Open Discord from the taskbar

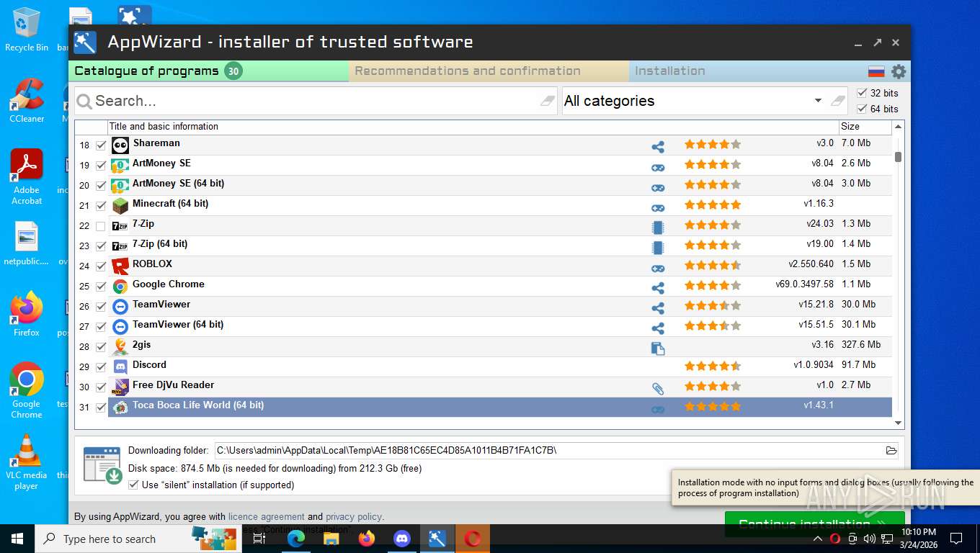(402, 539)
